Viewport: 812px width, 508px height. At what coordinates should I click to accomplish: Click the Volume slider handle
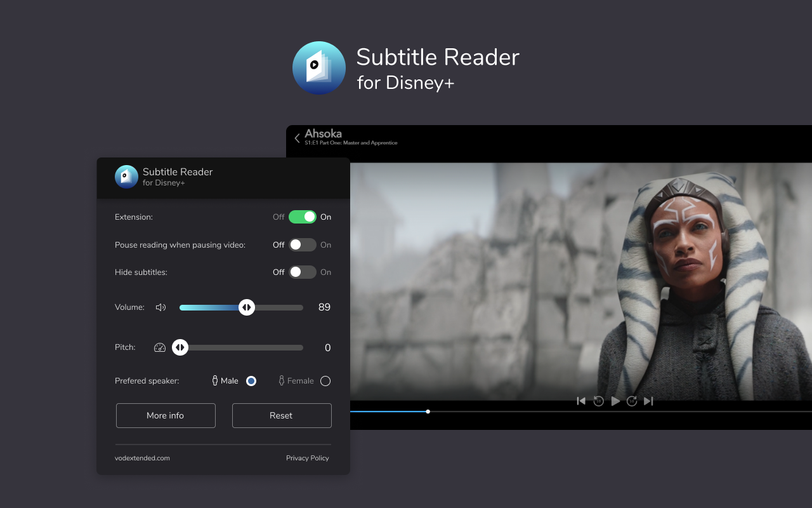(247, 307)
